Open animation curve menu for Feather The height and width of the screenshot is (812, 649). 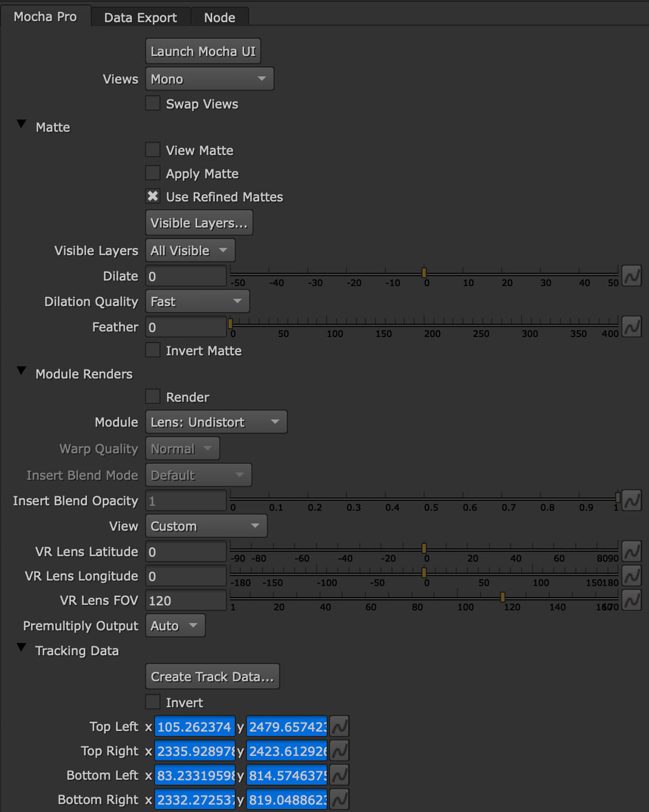pyautogui.click(x=632, y=327)
